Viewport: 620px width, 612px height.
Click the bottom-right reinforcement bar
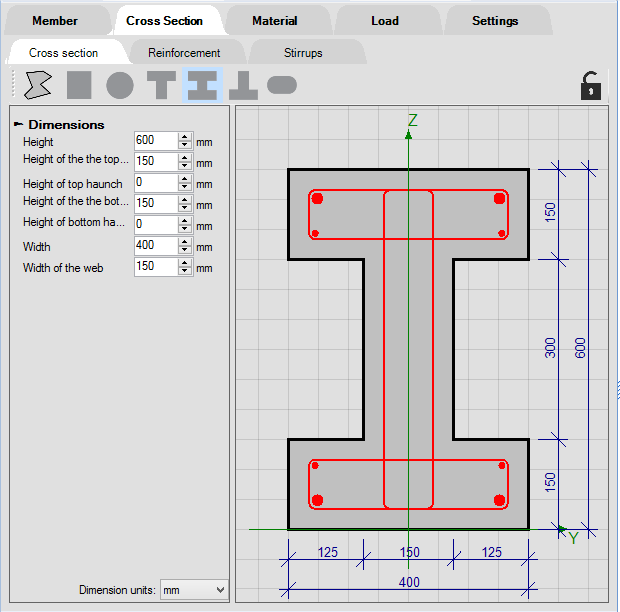(499, 500)
